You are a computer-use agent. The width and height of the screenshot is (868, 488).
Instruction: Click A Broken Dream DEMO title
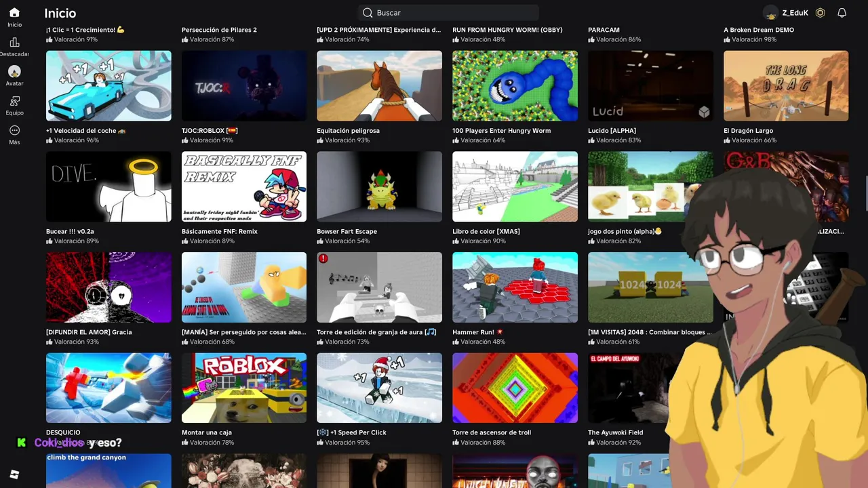click(759, 30)
